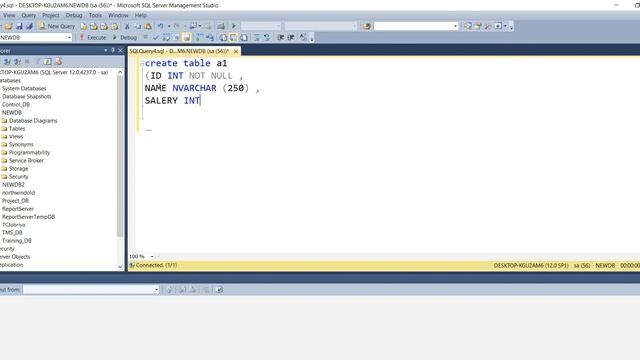Click the Open File folder icon

coord(8,26)
